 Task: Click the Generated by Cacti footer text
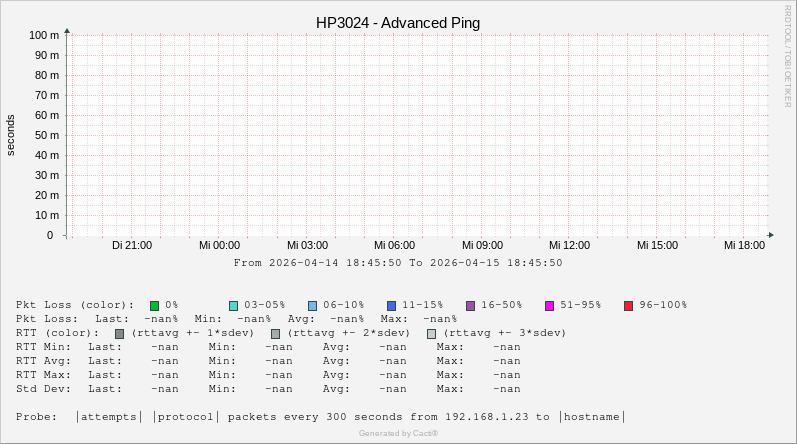coord(398,433)
